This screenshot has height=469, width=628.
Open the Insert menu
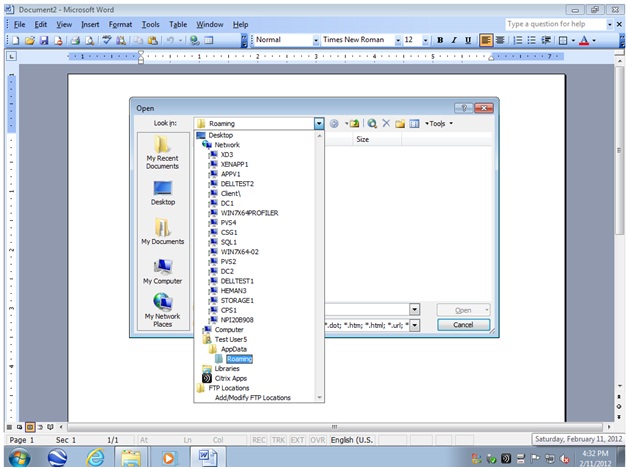point(91,23)
